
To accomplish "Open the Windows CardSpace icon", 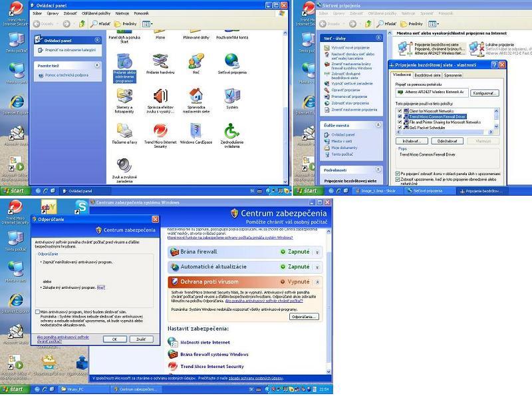I will (196, 134).
